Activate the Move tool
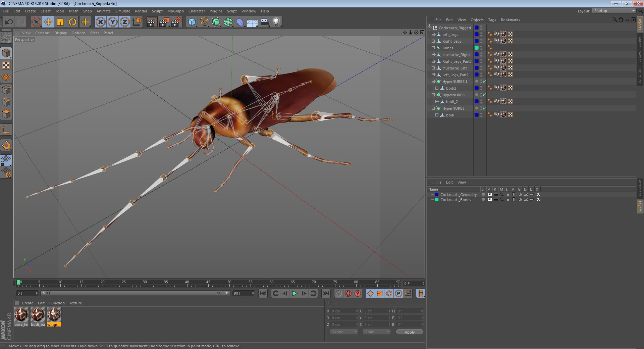Screen dimensions: 644x349 tap(48, 22)
